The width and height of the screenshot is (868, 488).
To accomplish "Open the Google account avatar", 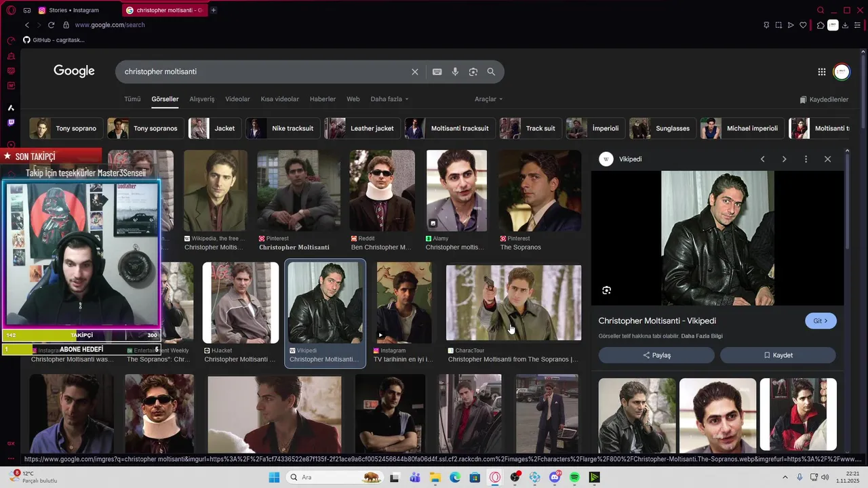I will (x=842, y=72).
